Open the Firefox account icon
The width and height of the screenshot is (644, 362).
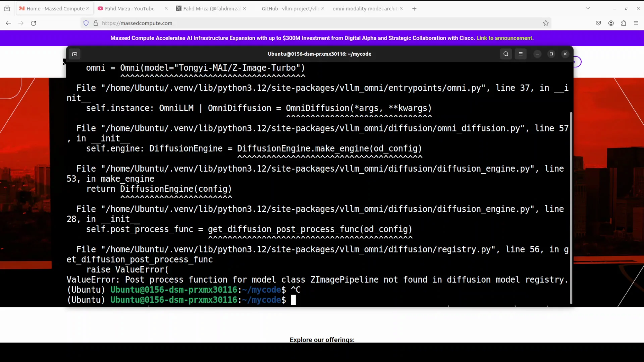(611, 23)
